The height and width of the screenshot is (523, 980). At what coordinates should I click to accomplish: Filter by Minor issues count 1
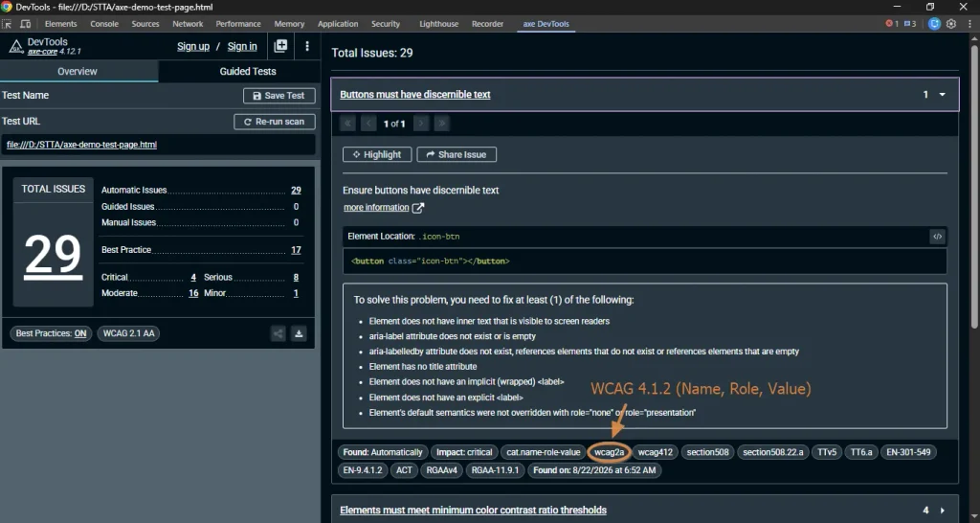(x=296, y=293)
